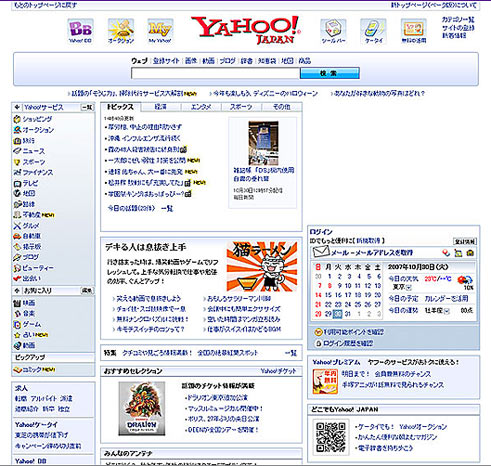This screenshot has height=466, width=491.
Task: Open the Auctions gavel icon in header
Action: tap(121, 31)
